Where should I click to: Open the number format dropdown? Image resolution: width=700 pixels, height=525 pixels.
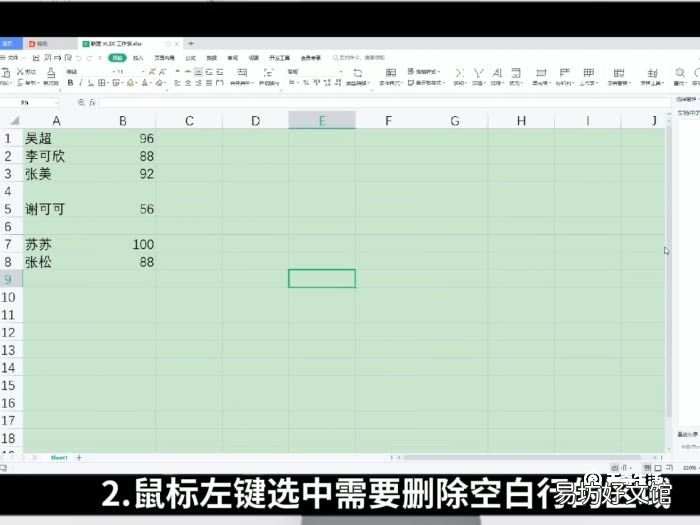click(x=341, y=71)
